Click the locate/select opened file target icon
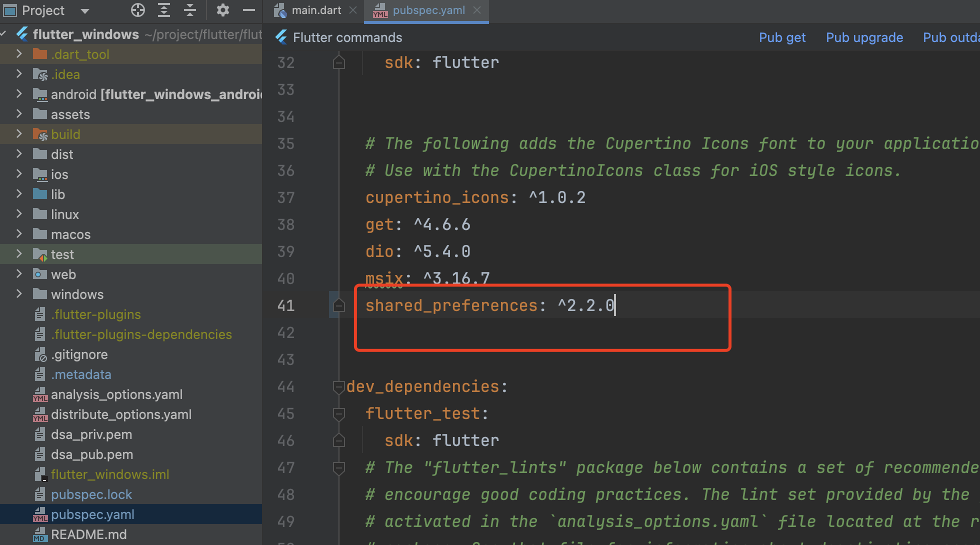This screenshot has height=545, width=980. [x=137, y=10]
